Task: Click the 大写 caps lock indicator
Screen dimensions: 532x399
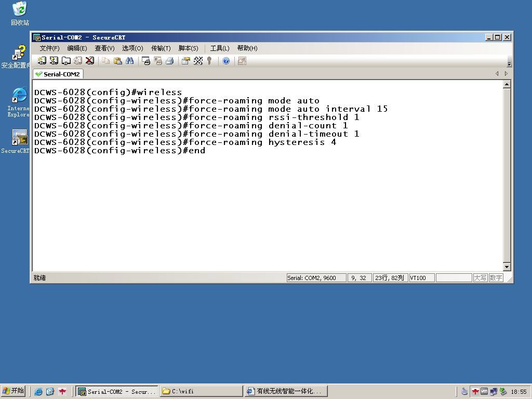Action: (x=480, y=278)
